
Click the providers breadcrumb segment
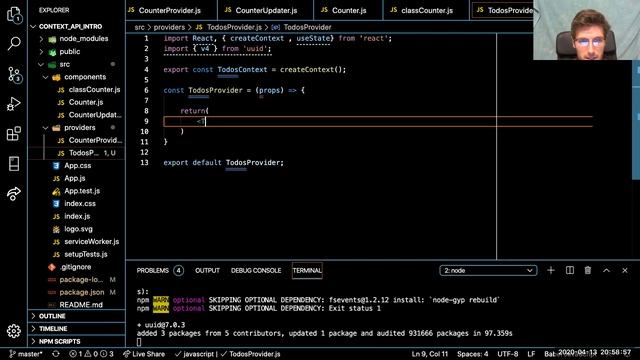(x=169, y=27)
